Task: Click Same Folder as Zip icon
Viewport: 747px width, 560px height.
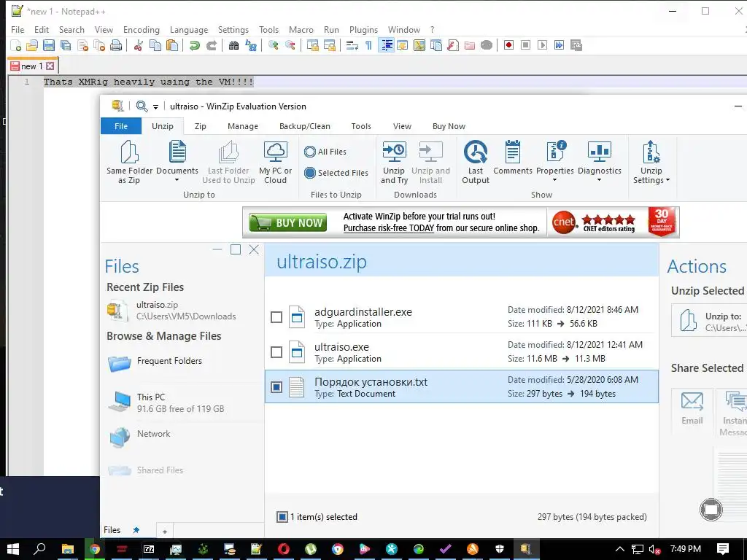Action: [129, 162]
